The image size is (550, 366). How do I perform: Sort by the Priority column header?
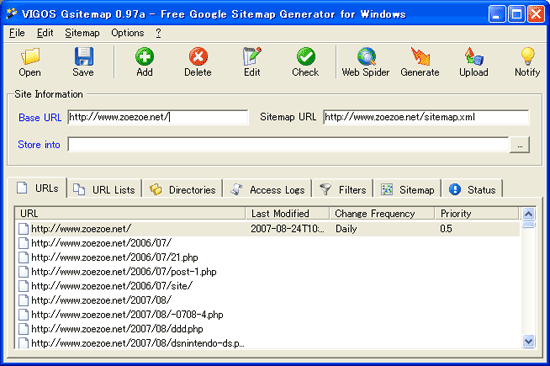coord(477,213)
